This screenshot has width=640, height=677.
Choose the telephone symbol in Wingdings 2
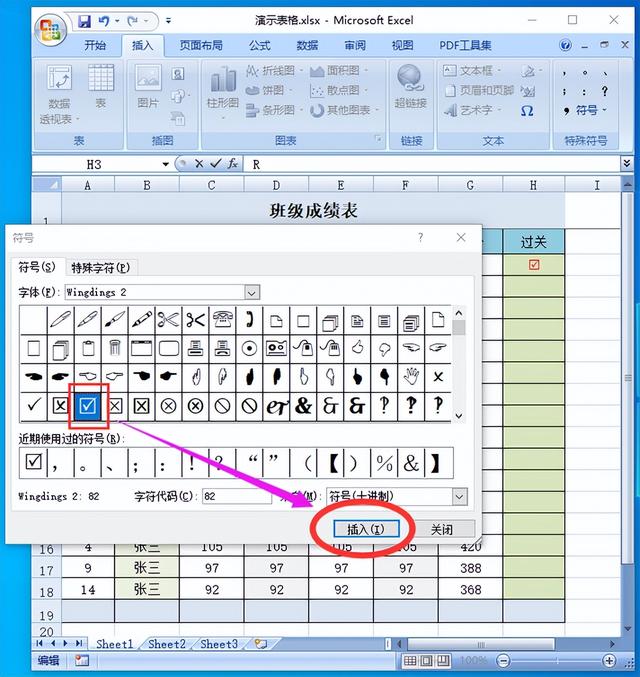click(222, 320)
